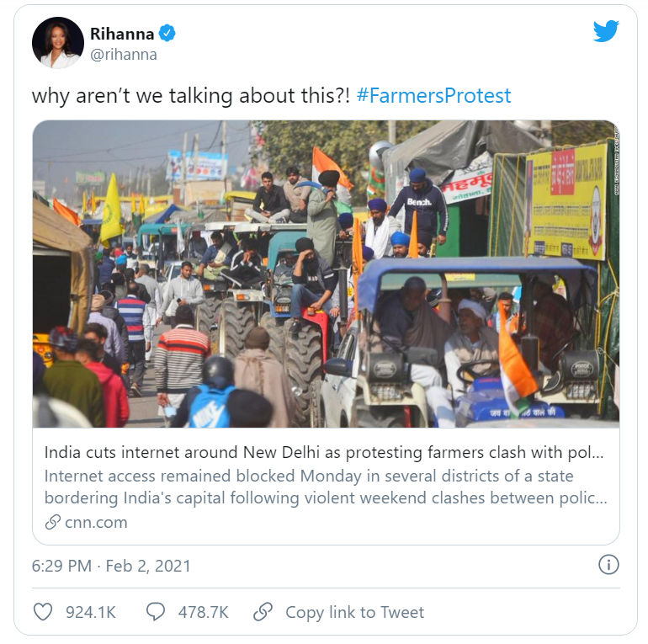648x644 pixels.
Task: Click the blue verified badge
Action: point(167,33)
